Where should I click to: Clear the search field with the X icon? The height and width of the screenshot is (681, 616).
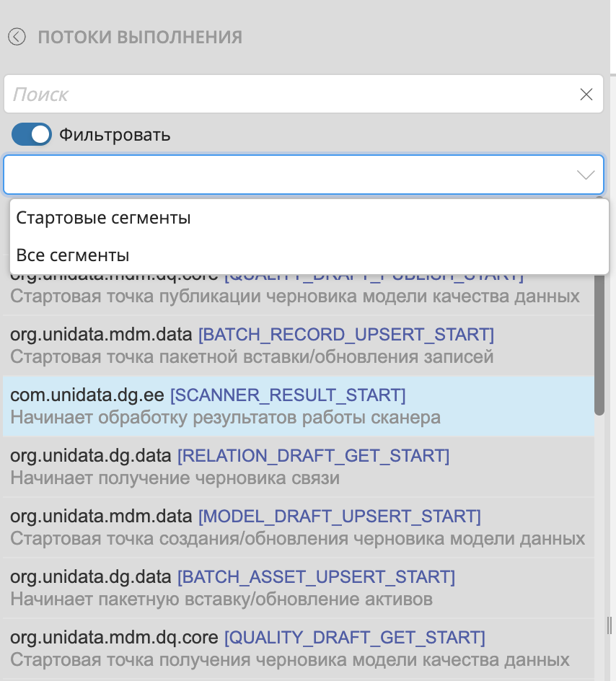click(x=586, y=95)
